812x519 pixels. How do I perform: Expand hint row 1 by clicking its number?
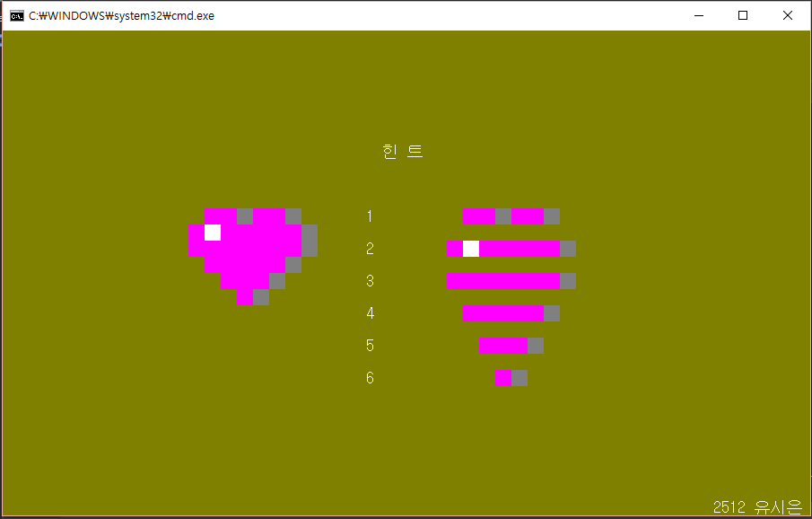[370, 216]
